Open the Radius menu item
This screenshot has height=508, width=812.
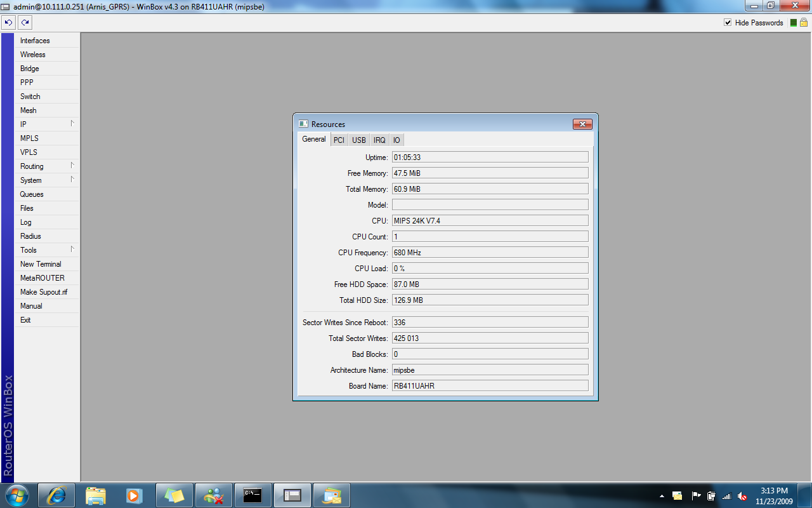point(47,236)
